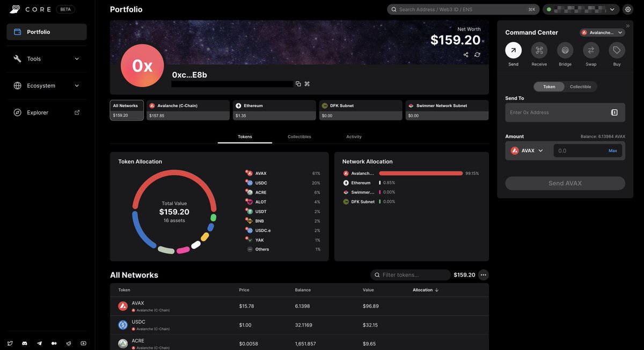Share the portfolio via share icon
644x350 pixels.
click(x=466, y=55)
